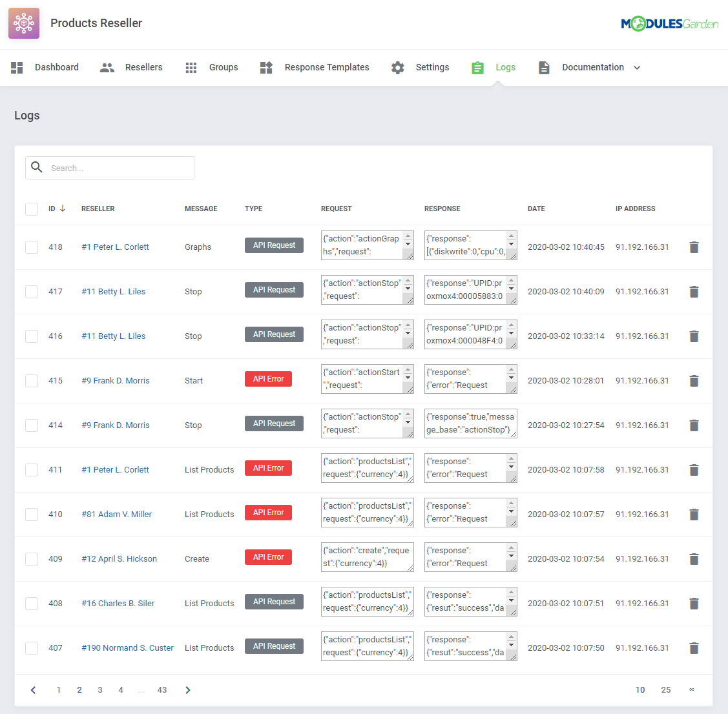
Task: Click the Logs clipboard icon
Action: (x=477, y=68)
